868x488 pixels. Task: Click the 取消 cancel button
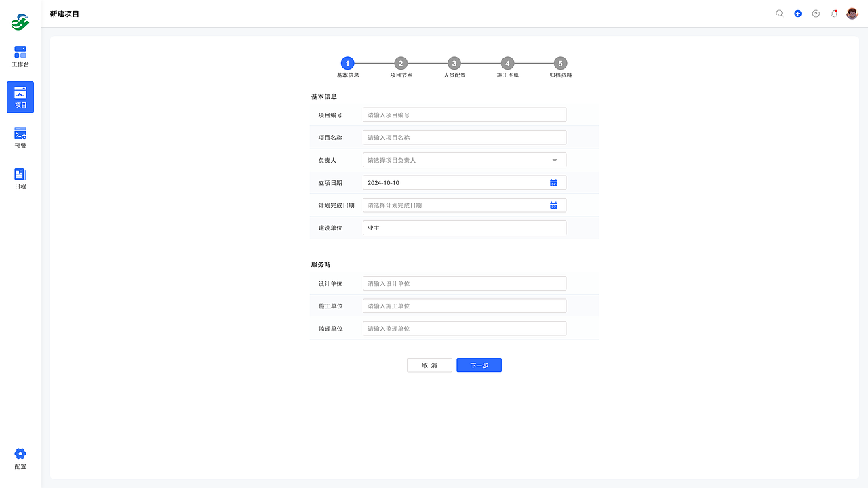(429, 365)
